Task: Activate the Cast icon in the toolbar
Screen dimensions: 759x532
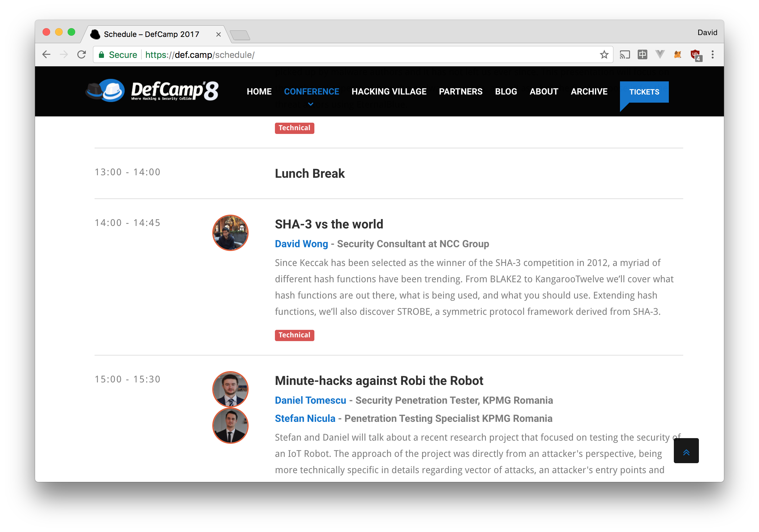Action: click(x=625, y=54)
